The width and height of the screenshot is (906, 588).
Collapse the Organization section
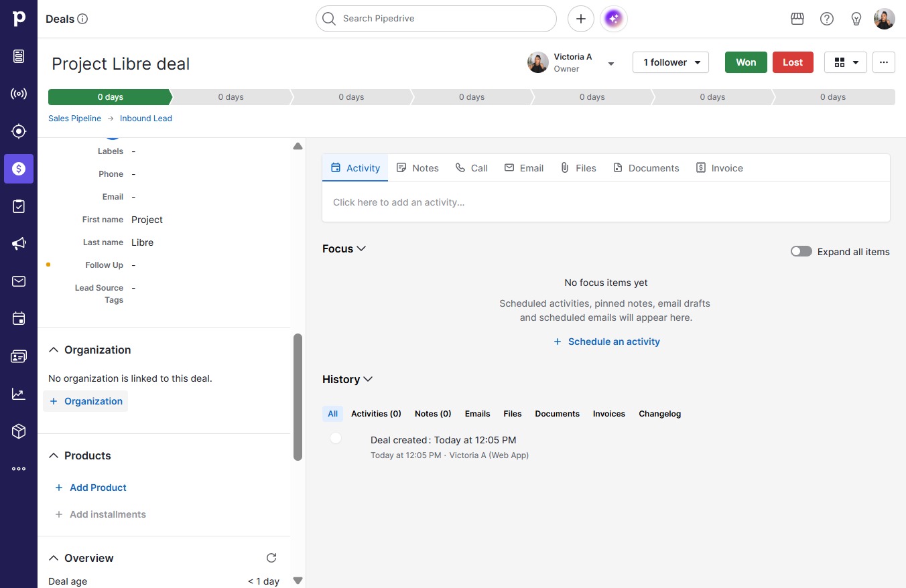tap(54, 350)
